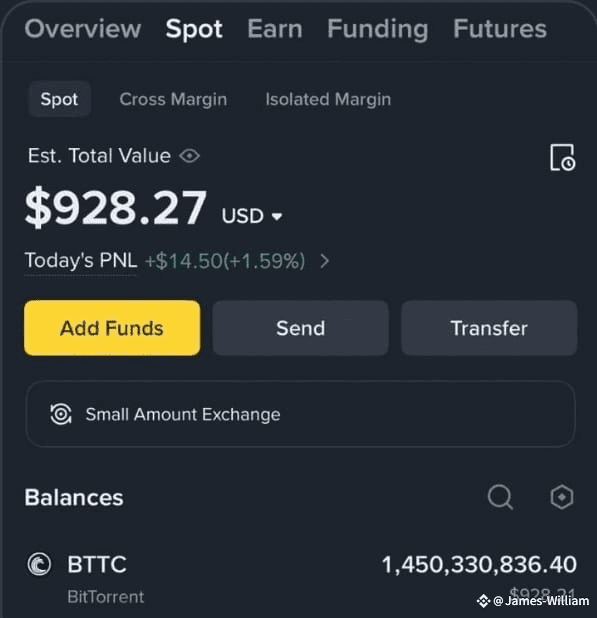This screenshot has height=618, width=597.
Task: Search balances with magnifier icon
Action: click(500, 497)
